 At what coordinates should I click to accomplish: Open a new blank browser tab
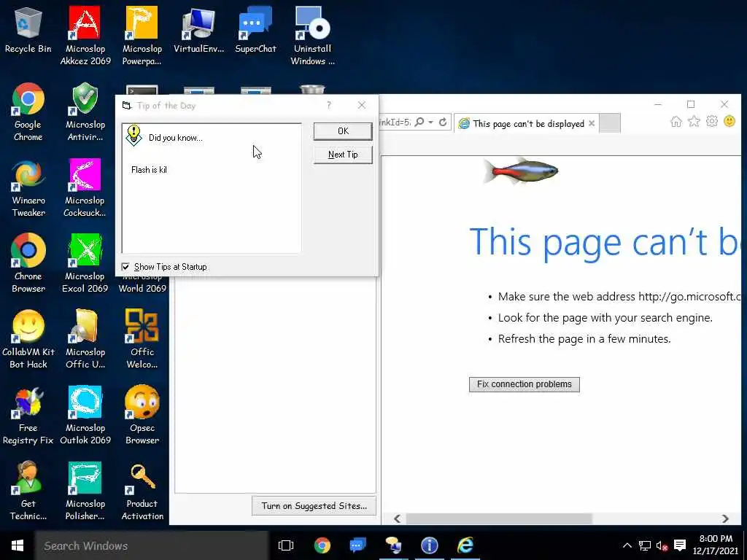(609, 123)
